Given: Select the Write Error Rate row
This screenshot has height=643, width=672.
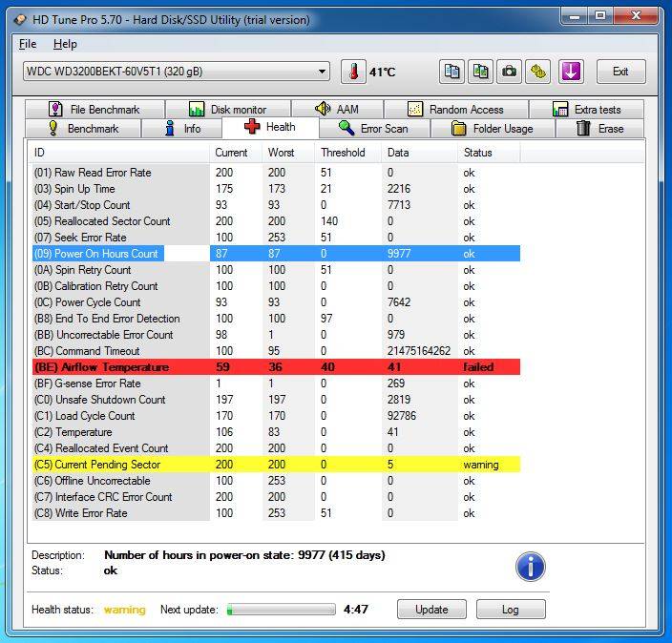Looking at the screenshot, I should click(x=277, y=513).
